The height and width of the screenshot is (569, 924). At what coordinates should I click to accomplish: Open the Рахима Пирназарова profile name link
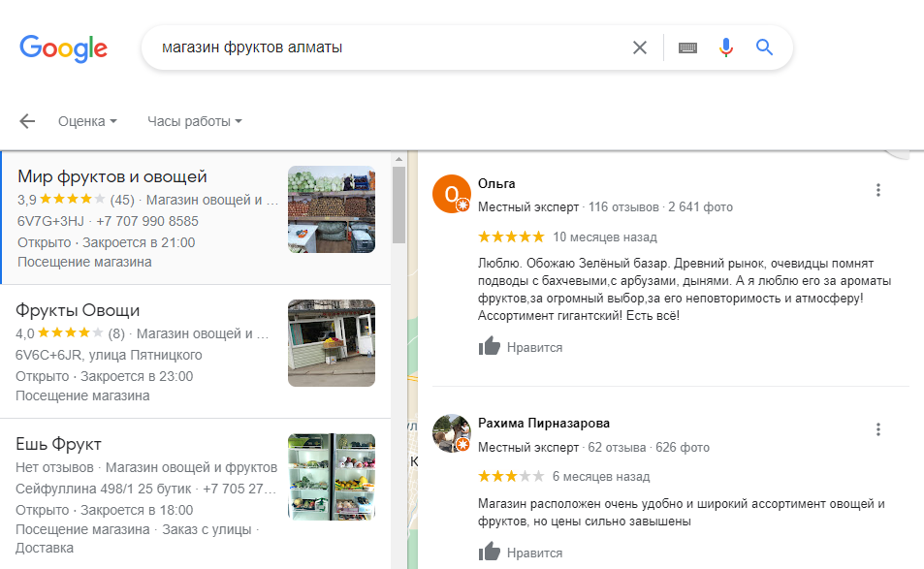coord(543,423)
